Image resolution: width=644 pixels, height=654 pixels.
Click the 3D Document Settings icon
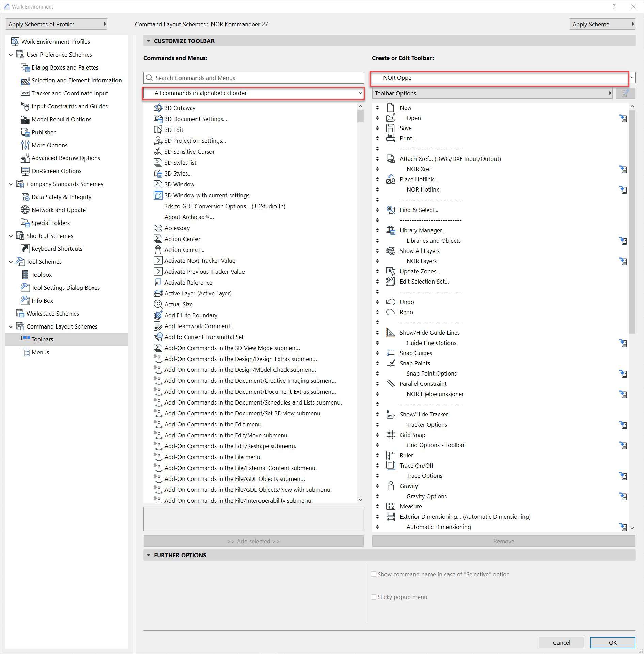pos(158,119)
